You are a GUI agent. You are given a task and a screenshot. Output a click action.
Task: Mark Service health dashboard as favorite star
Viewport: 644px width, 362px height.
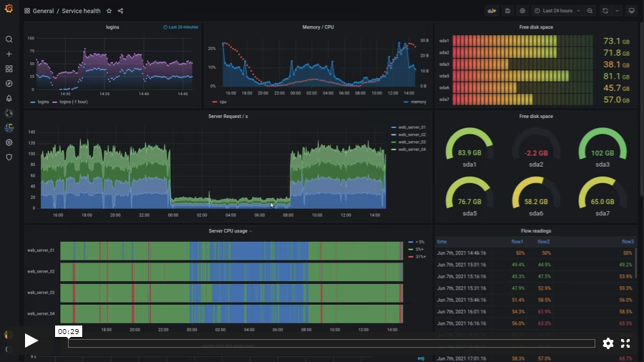pyautogui.click(x=109, y=11)
